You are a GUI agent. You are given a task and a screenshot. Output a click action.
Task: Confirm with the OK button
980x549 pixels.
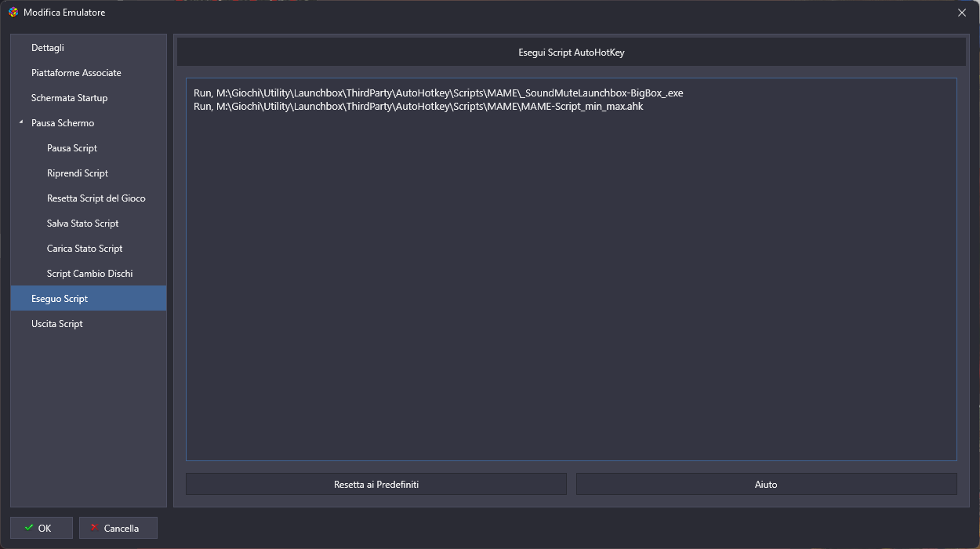click(42, 528)
